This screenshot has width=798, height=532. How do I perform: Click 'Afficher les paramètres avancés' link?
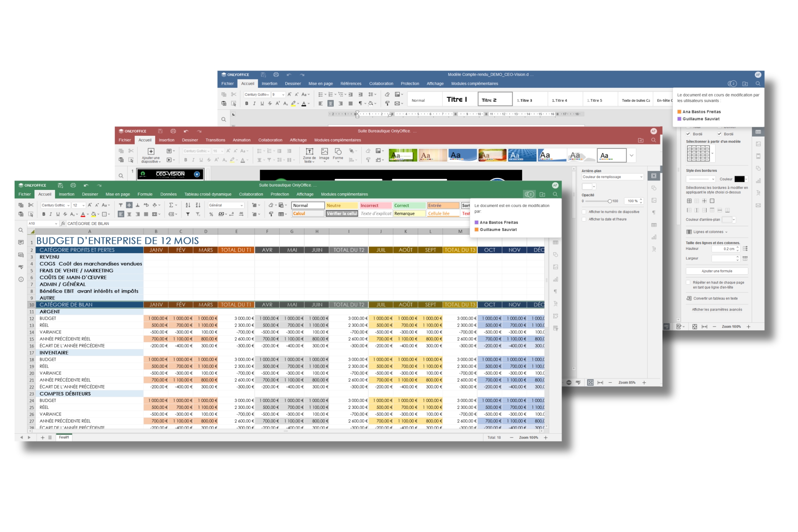tap(717, 310)
